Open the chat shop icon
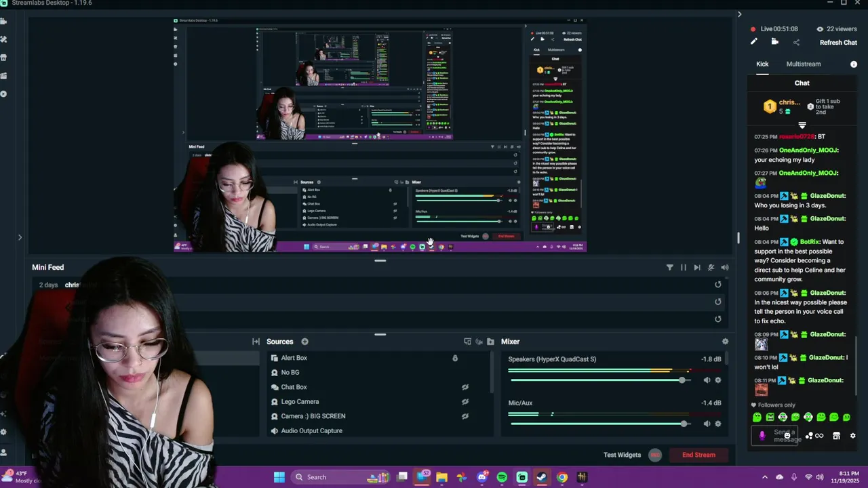Screen dimensions: 868x488 point(836,436)
